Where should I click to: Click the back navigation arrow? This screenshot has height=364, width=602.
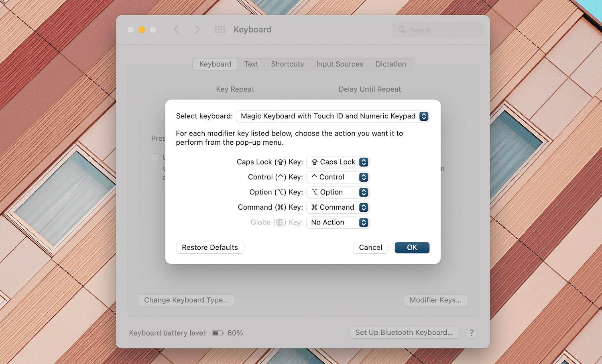pos(176,29)
